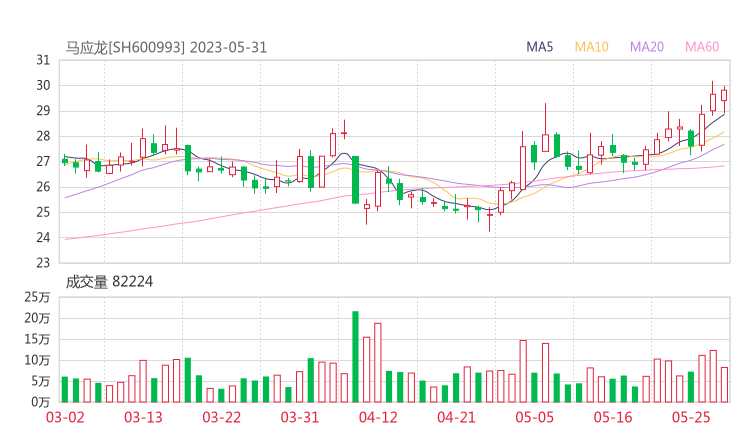Click the stock title 马应龙[SH600993] 2023-05-31
This screenshot has height=440, width=740.
point(166,47)
